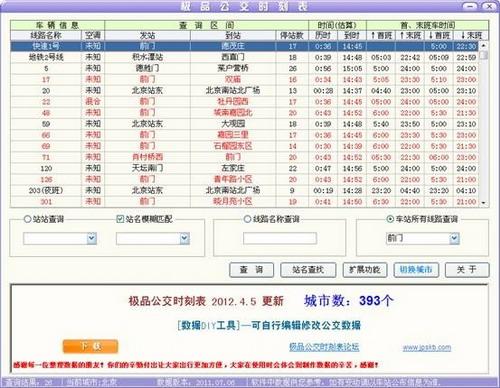Click the 扩展功能 button
500x388 pixels.
click(x=365, y=270)
